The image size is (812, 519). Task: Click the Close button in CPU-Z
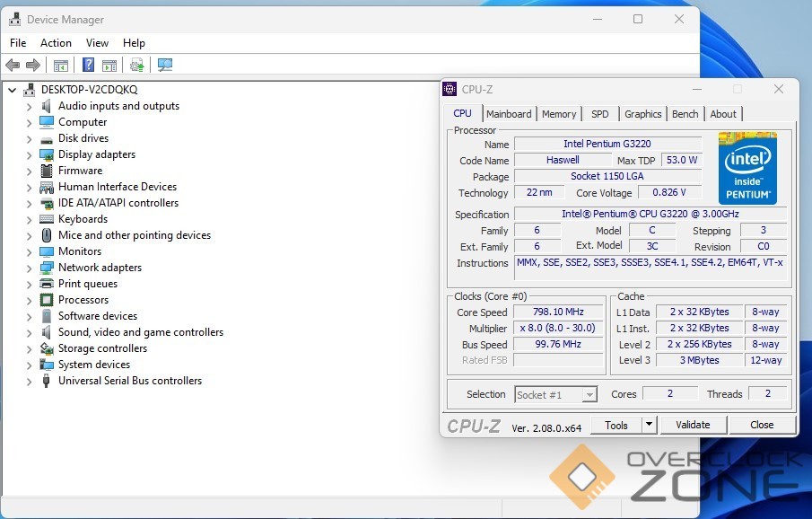coord(762,425)
